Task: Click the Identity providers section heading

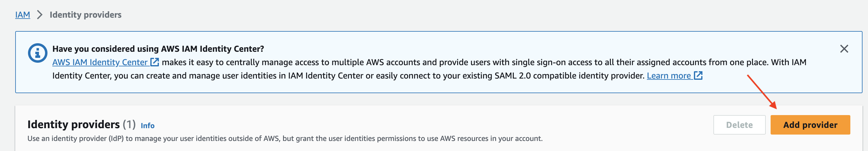Action: [x=73, y=125]
